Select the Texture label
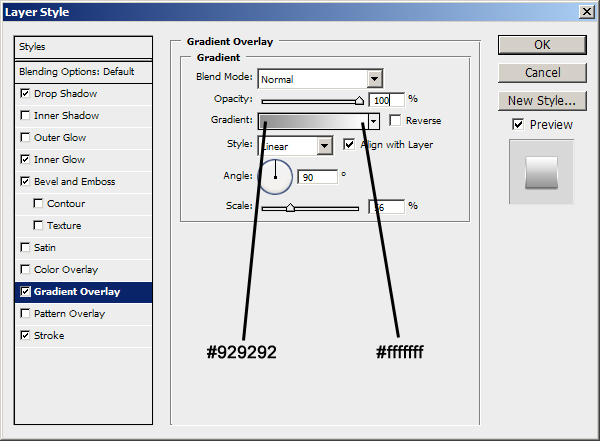600x441 pixels. pos(64,225)
